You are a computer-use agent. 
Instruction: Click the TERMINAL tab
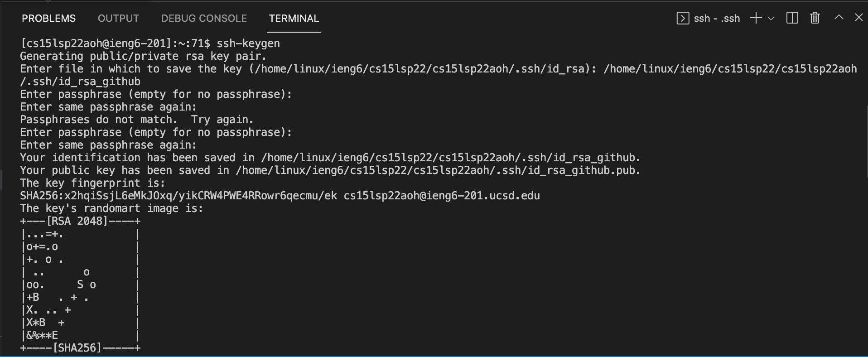click(294, 19)
